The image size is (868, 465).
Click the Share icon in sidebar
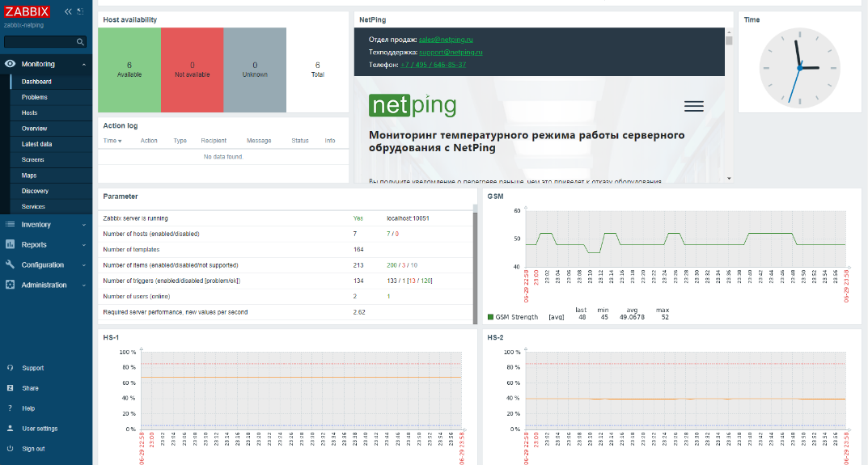point(10,388)
